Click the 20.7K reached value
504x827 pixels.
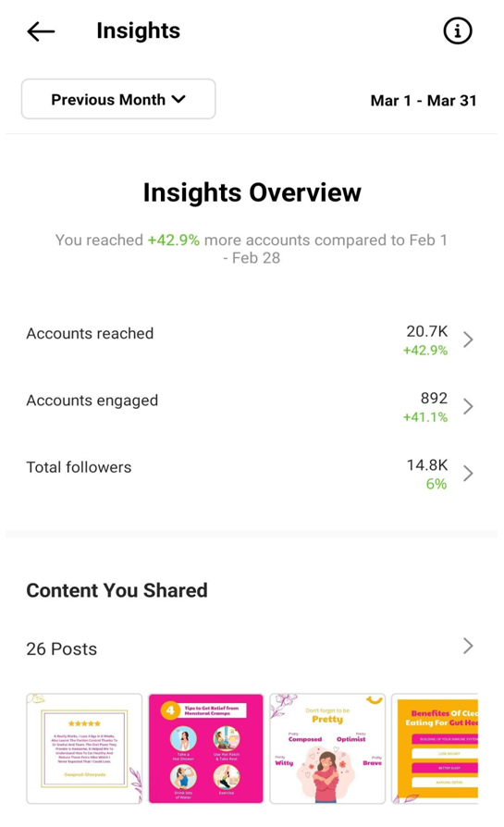(x=427, y=331)
